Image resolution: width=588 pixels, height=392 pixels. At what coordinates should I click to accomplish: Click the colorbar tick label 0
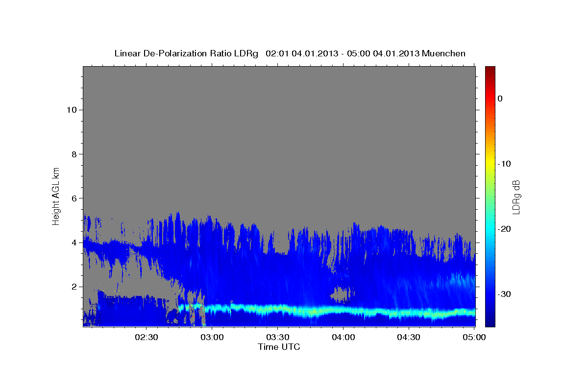pos(500,98)
